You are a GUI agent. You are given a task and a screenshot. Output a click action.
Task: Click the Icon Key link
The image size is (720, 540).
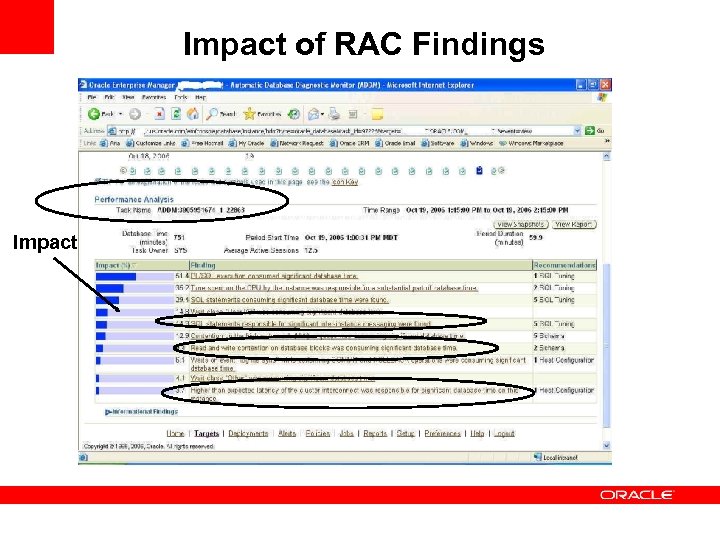[x=345, y=182]
